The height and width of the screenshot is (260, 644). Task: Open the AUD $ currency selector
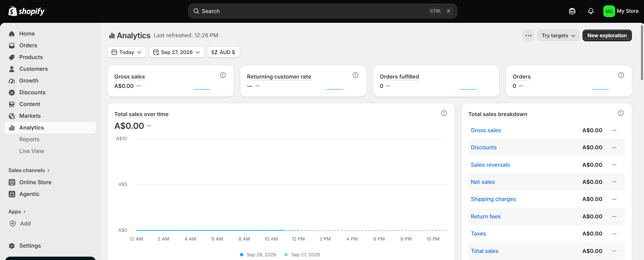[x=224, y=52]
